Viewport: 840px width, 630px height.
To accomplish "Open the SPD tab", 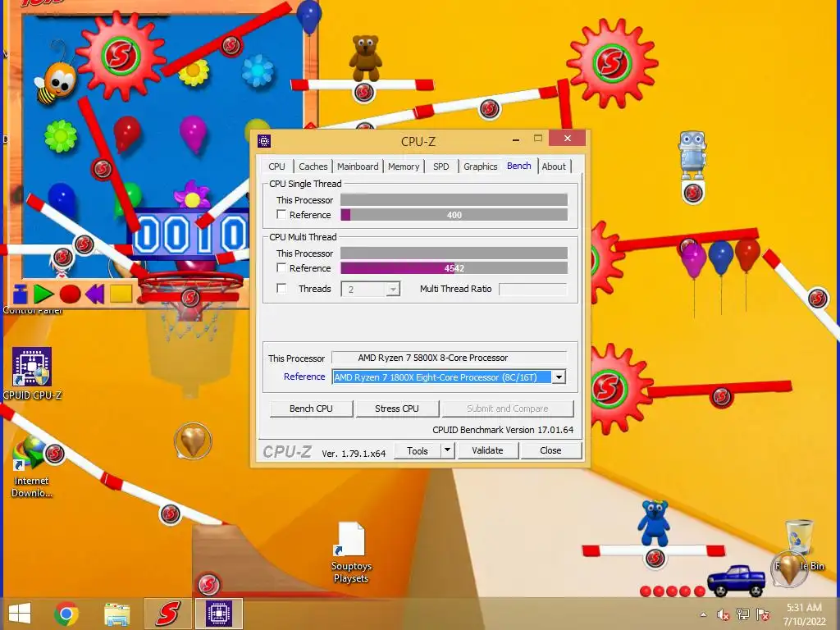I will 441,167.
